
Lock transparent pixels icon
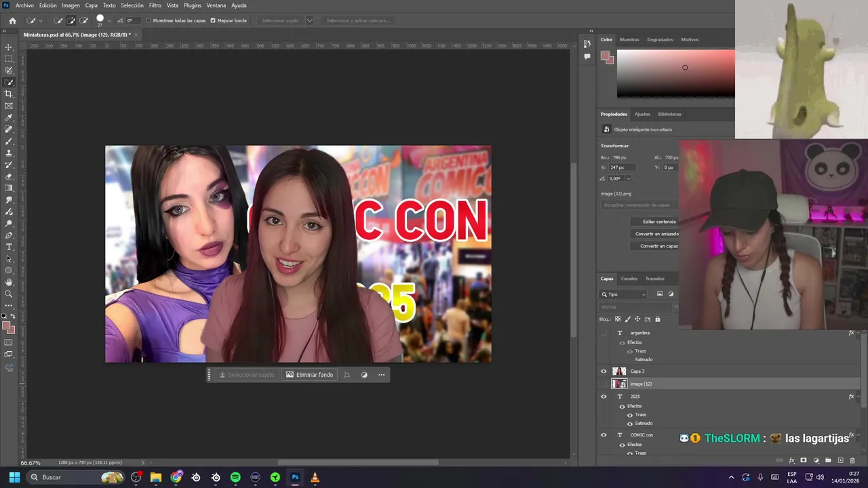[617, 319]
